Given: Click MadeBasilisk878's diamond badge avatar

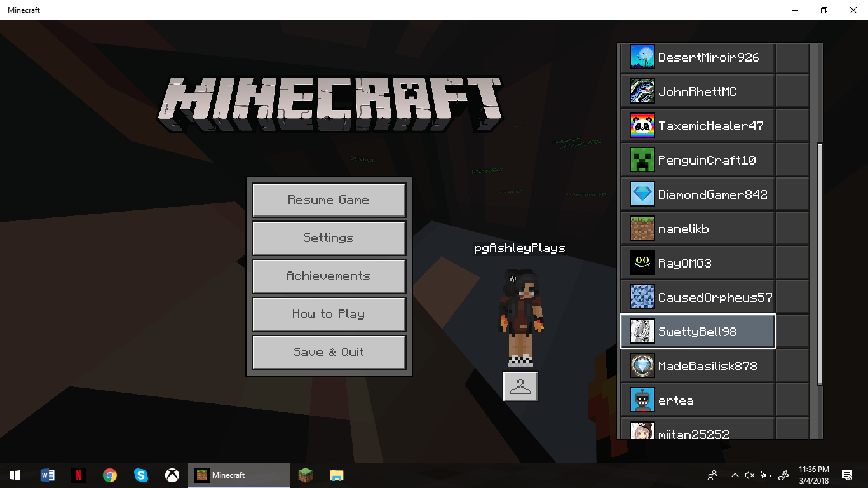Looking at the screenshot, I should [642, 366].
